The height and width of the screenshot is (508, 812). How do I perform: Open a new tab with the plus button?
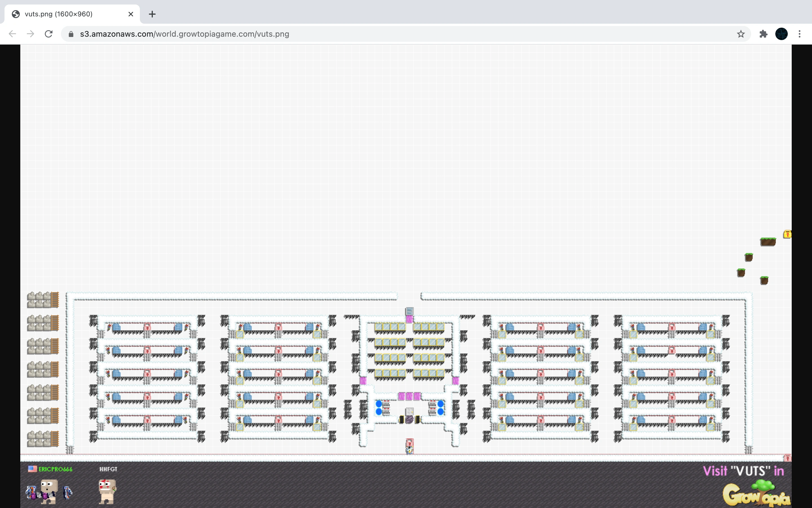point(152,14)
